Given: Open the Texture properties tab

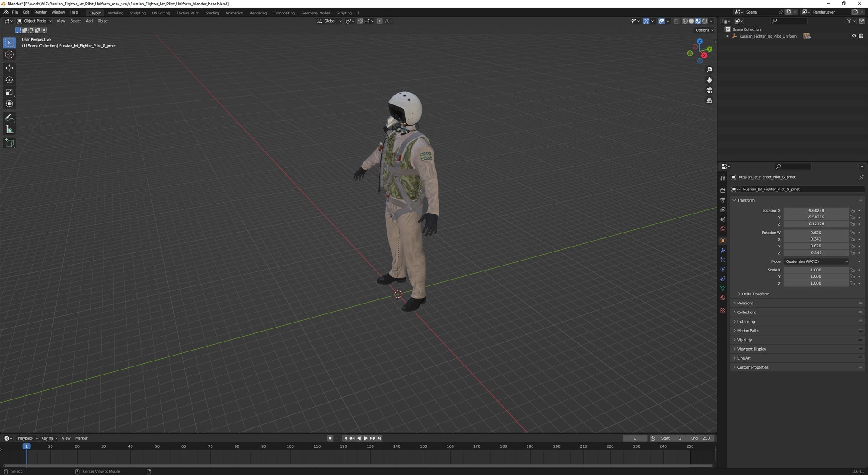Looking at the screenshot, I should pyautogui.click(x=722, y=310).
